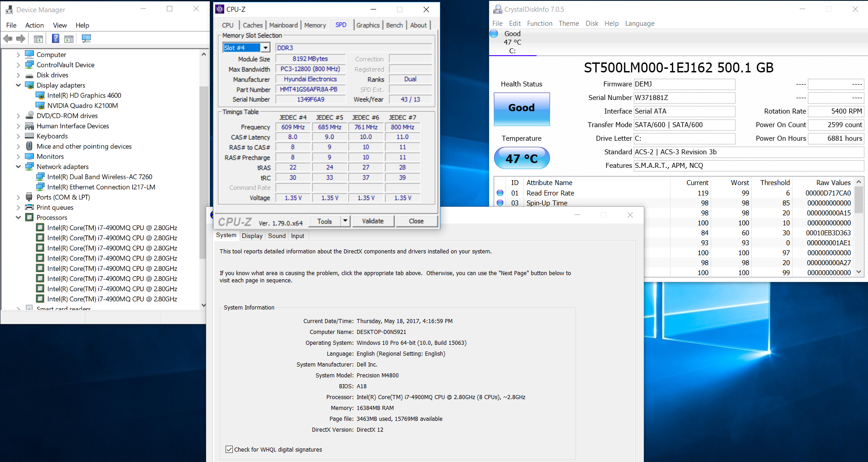Click the Processors chip icon
The height and width of the screenshot is (462, 868).
(x=29, y=217)
